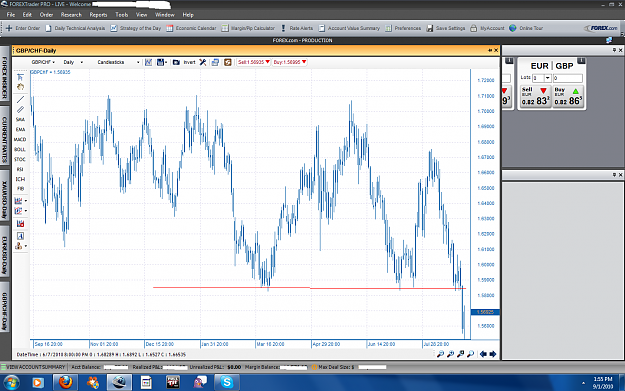Click the brown refresh icon in chart toolbar

[x=228, y=62]
